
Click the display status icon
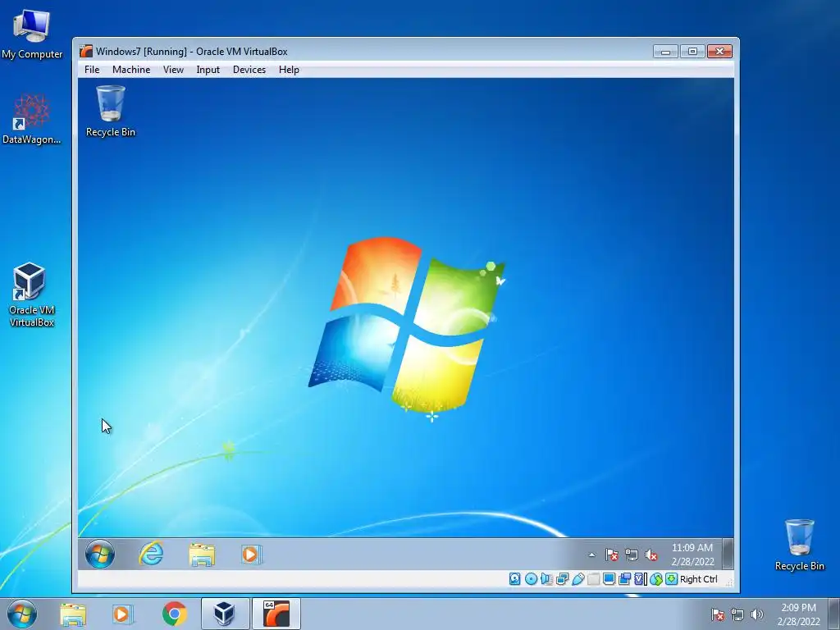click(609, 579)
